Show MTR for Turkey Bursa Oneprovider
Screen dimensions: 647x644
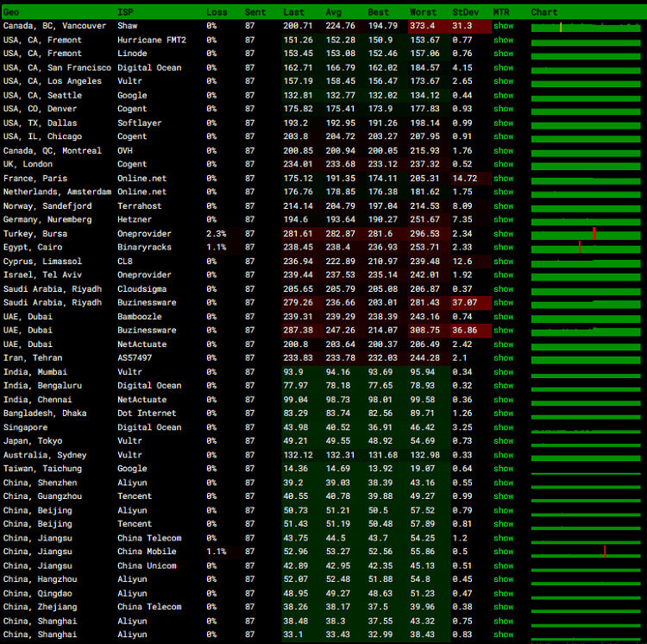point(504,234)
